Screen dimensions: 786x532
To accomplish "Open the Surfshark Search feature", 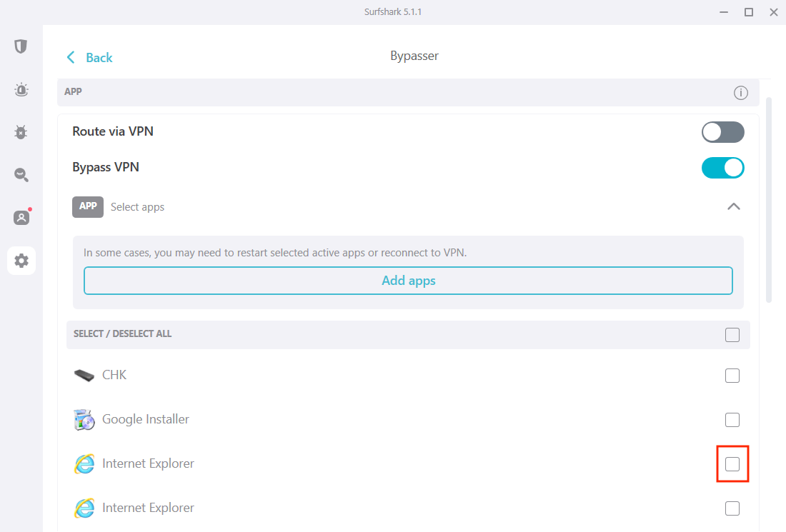I will point(21,175).
